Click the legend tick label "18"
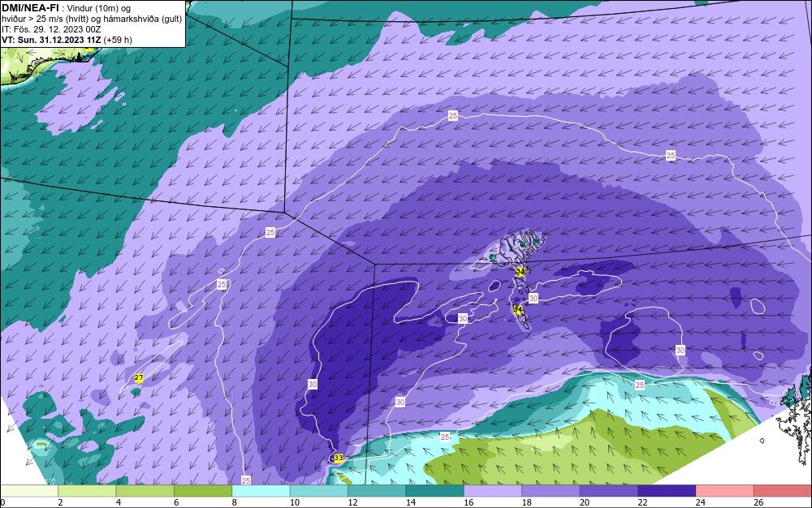812x508 pixels. click(x=526, y=502)
